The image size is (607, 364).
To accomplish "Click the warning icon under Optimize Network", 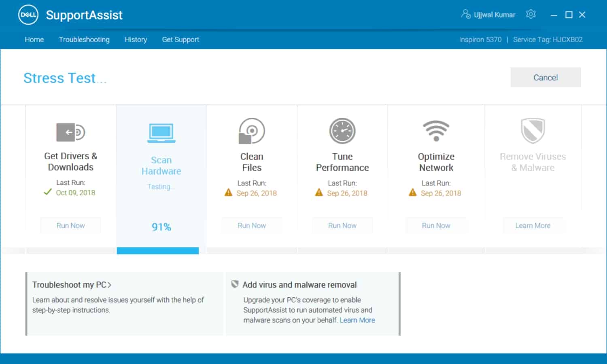I will pos(413,193).
